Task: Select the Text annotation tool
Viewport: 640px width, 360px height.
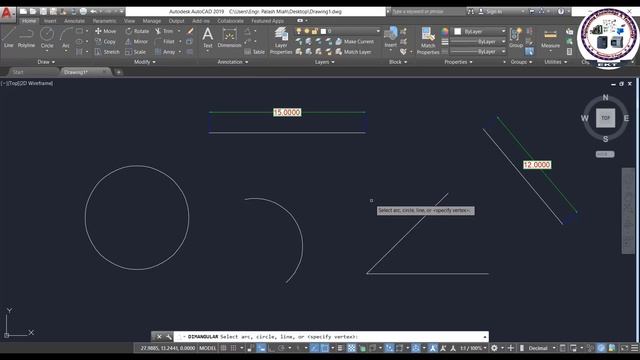Action: [x=208, y=38]
